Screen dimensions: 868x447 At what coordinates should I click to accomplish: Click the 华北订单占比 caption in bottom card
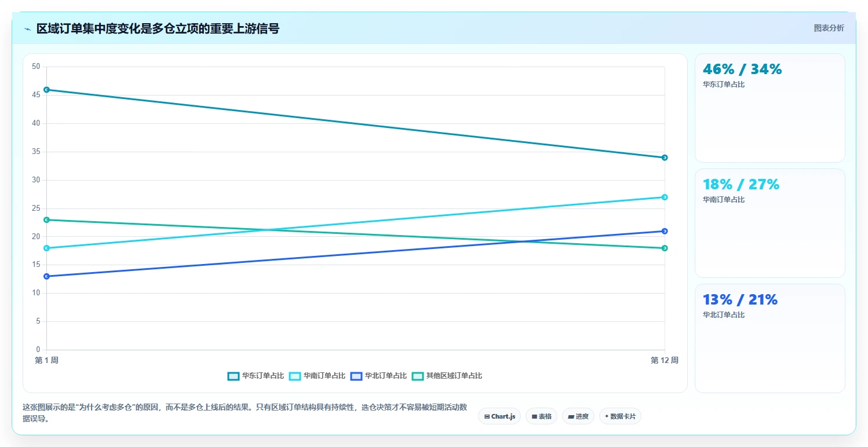724,315
